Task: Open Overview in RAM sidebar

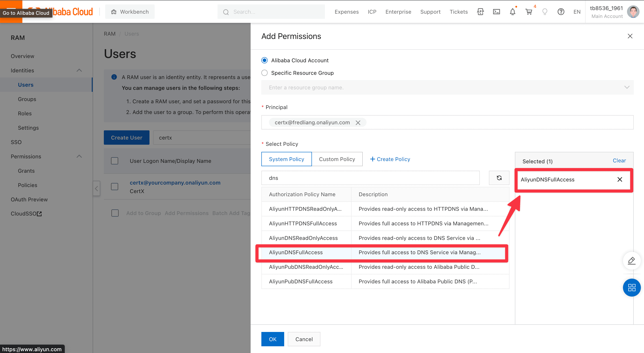Action: [23, 56]
